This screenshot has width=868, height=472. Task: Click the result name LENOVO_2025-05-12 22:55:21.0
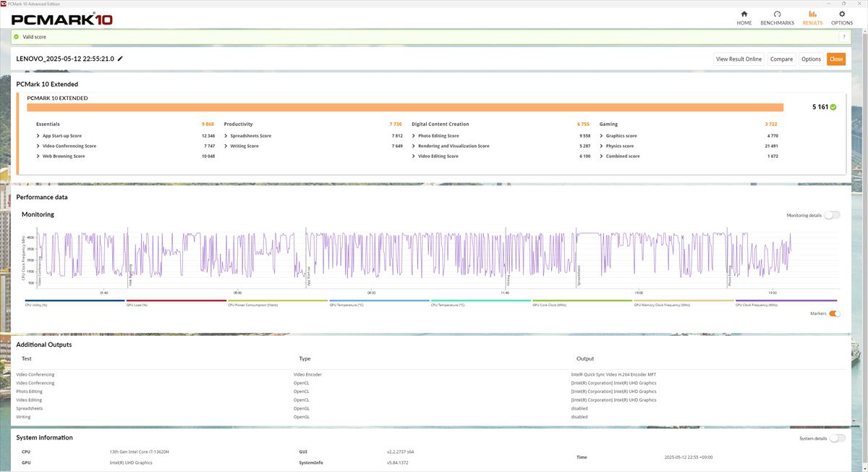coord(65,59)
